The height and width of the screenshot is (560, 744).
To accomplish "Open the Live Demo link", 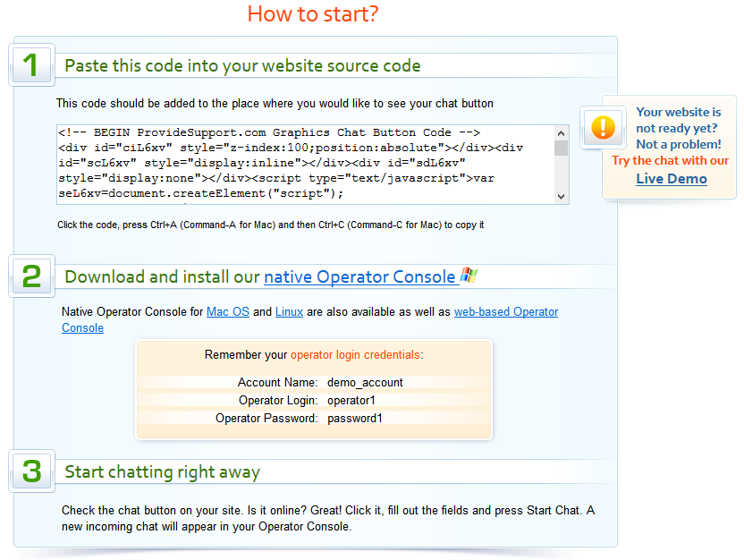I will (672, 179).
